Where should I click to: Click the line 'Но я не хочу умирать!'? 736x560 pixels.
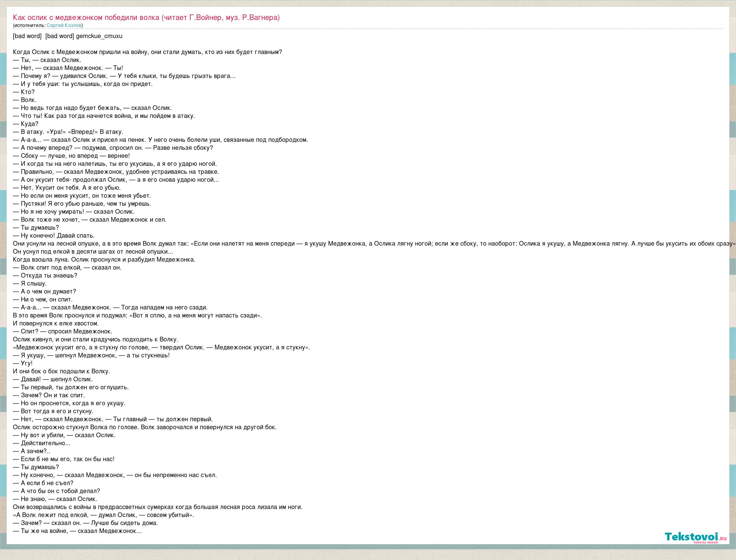(74, 212)
